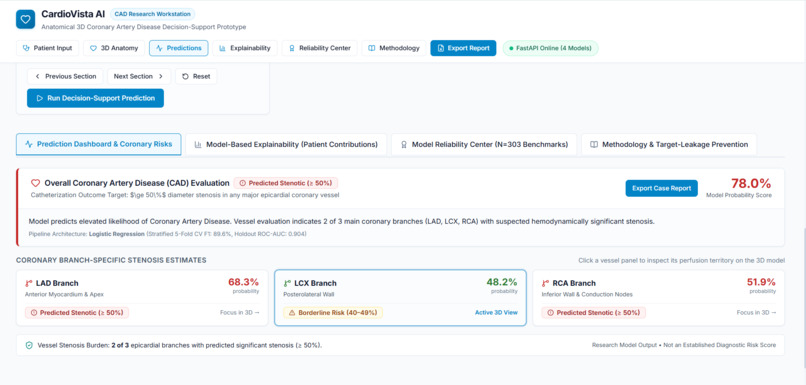Click the Logistic Regression pipeline text
806x385 pixels.
(x=117, y=234)
